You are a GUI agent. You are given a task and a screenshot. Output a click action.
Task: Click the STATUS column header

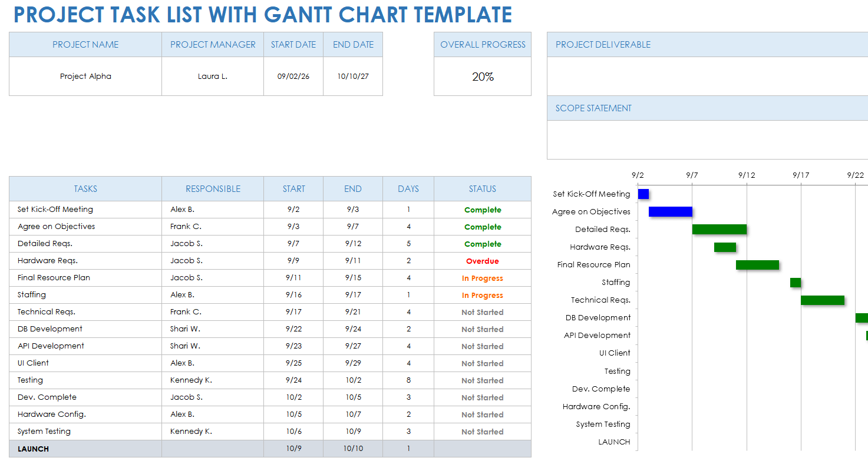[482, 188]
